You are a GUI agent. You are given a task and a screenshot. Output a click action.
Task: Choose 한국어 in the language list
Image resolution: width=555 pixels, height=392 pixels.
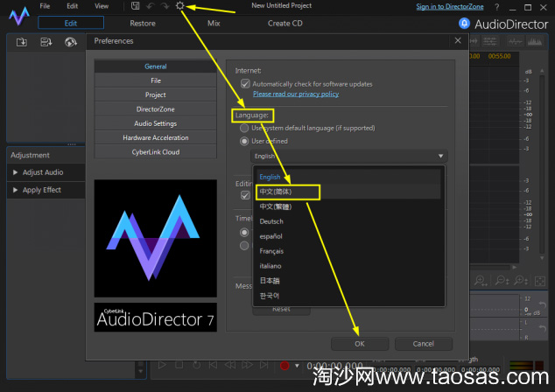click(x=348, y=296)
